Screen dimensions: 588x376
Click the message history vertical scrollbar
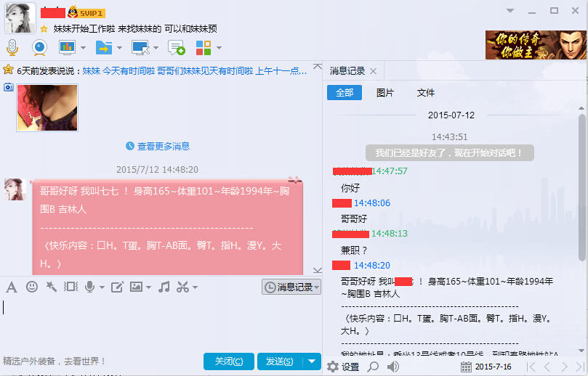pos(581,187)
